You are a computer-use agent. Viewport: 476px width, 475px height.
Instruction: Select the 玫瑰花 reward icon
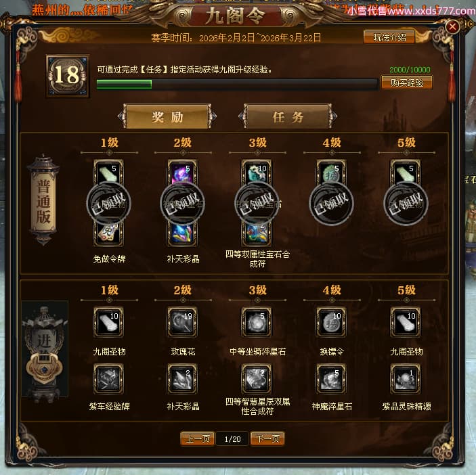(182, 322)
